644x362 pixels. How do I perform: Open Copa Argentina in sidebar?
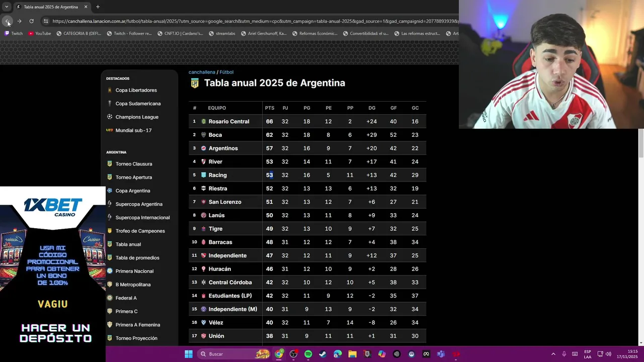click(x=133, y=191)
